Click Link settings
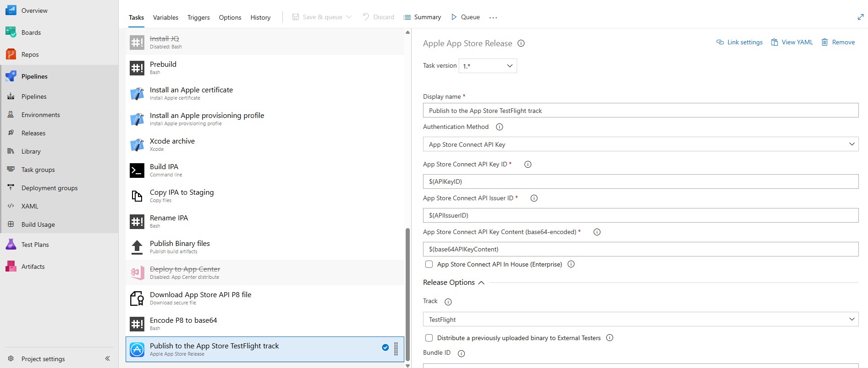Image resolution: width=868 pixels, height=368 pixels. tap(739, 42)
